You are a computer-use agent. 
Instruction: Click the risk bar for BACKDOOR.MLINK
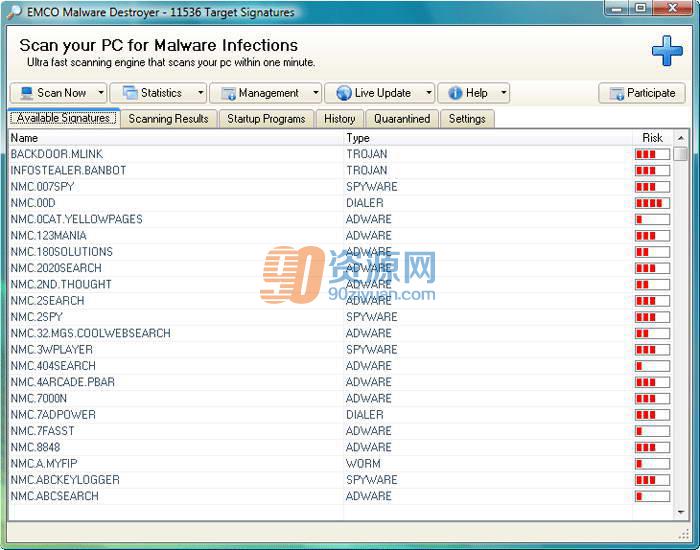[x=652, y=154]
